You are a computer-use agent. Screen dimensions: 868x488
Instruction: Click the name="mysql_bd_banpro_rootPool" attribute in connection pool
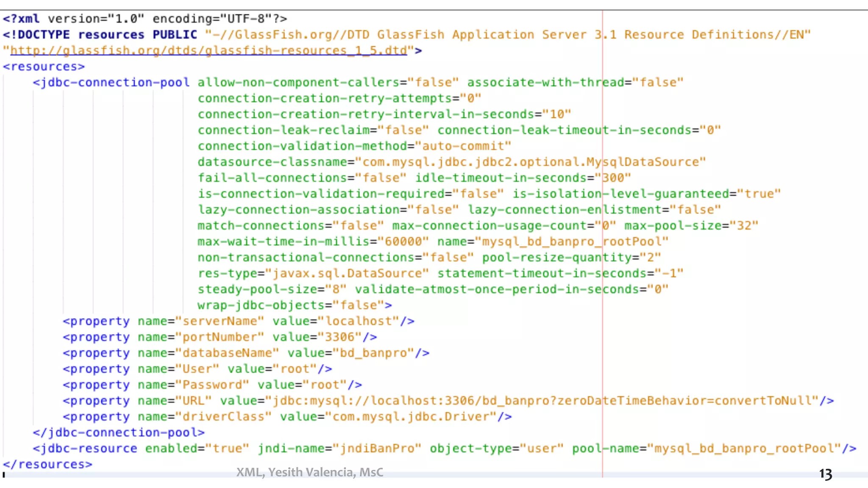pyautogui.click(x=553, y=242)
